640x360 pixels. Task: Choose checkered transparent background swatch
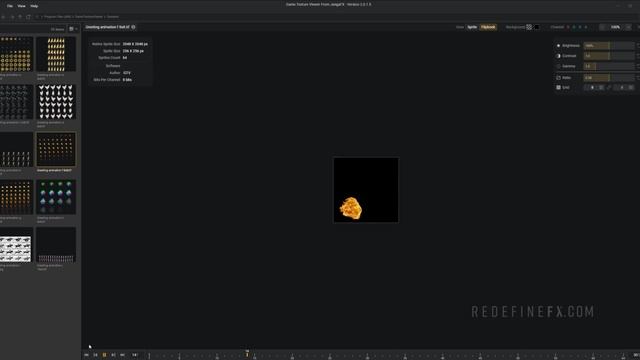(529, 27)
